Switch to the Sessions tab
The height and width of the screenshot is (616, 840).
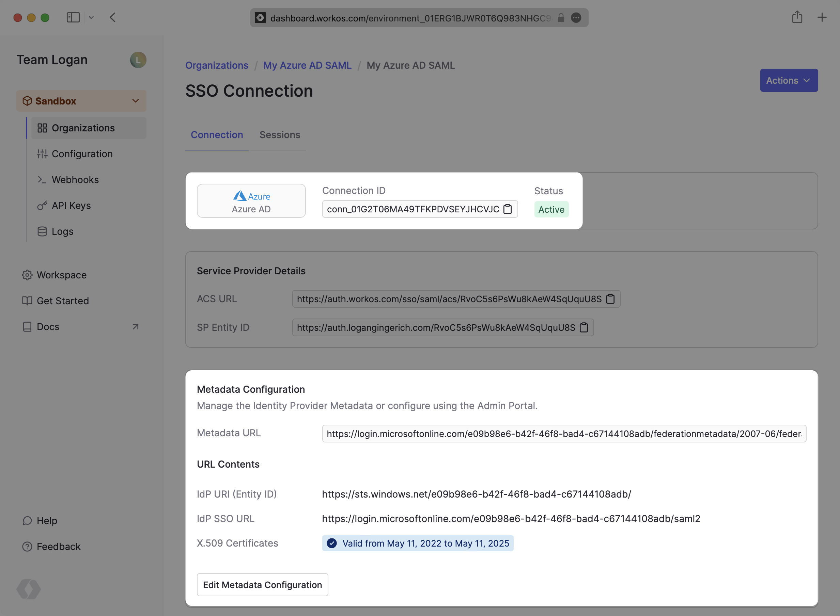(280, 135)
